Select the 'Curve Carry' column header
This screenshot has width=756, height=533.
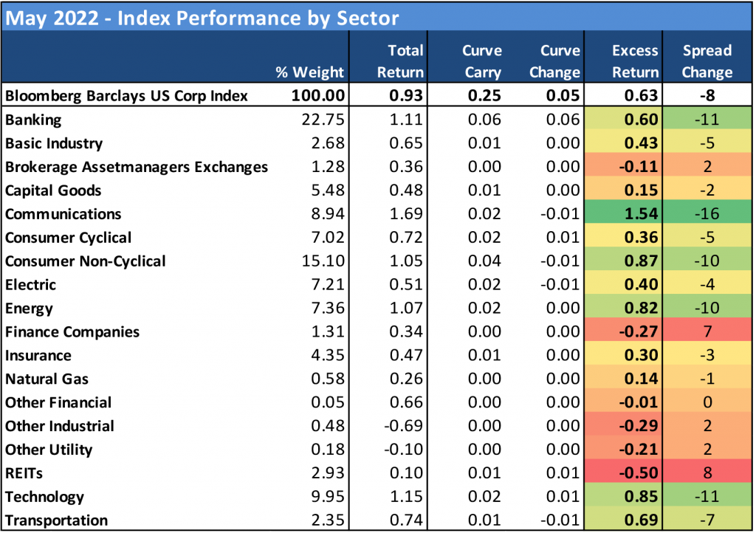[481, 61]
